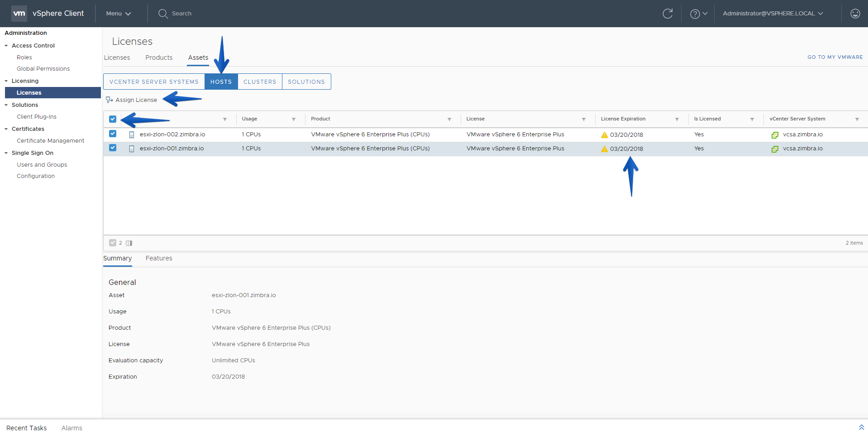
Task: Open the help menu dropdown arrow
Action: point(705,14)
